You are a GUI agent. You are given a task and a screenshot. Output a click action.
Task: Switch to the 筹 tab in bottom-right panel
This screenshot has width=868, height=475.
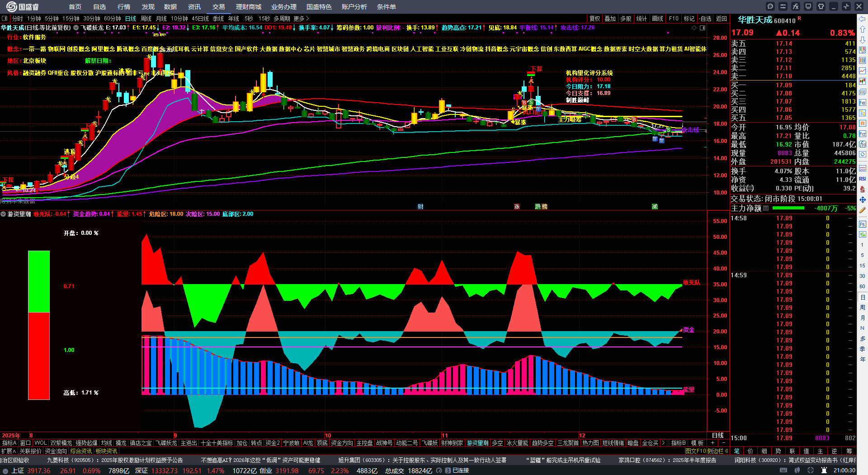(x=849, y=451)
